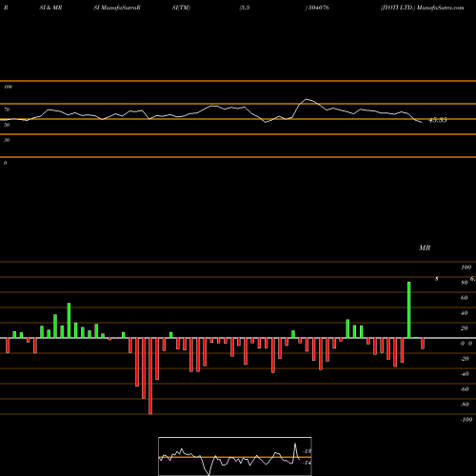Click the -14 label in the mini chart
Image resolution: width=476 pixels, height=476 pixels.
pyautogui.click(x=307, y=463)
